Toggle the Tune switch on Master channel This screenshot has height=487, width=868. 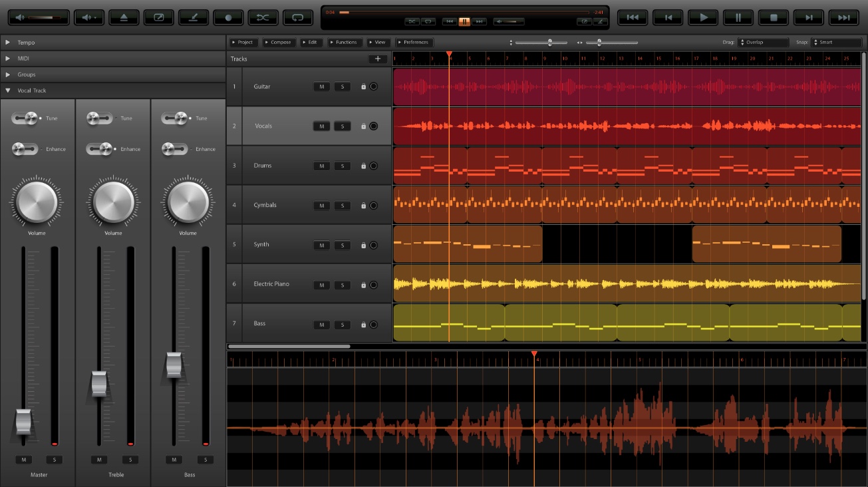click(x=25, y=118)
